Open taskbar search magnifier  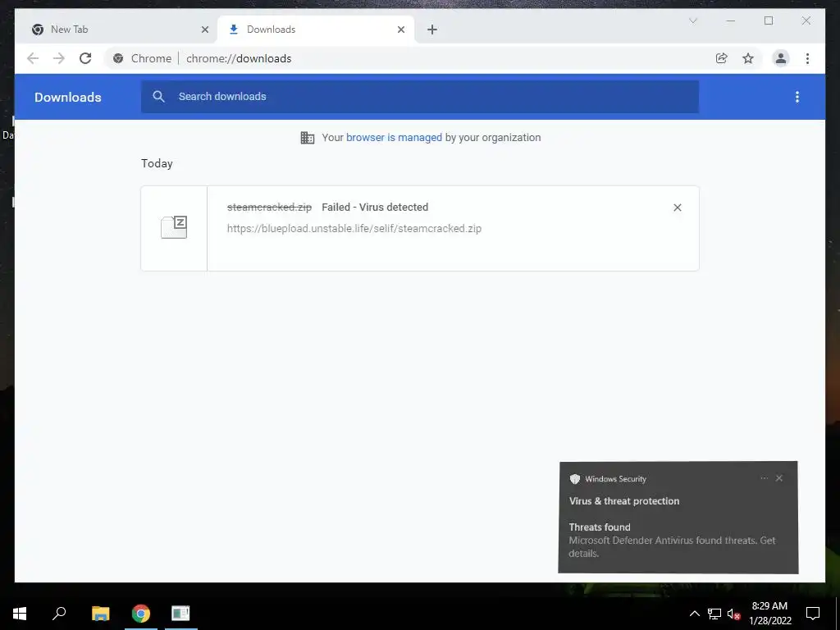click(x=59, y=614)
